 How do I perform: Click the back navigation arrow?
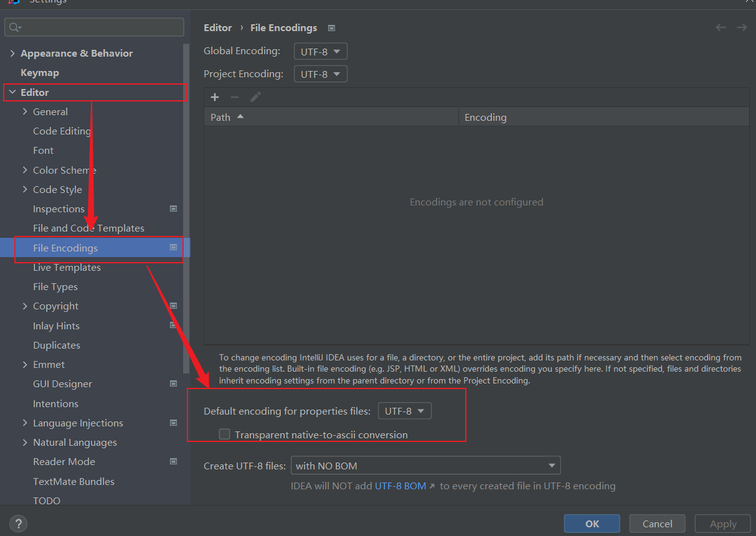tap(721, 27)
